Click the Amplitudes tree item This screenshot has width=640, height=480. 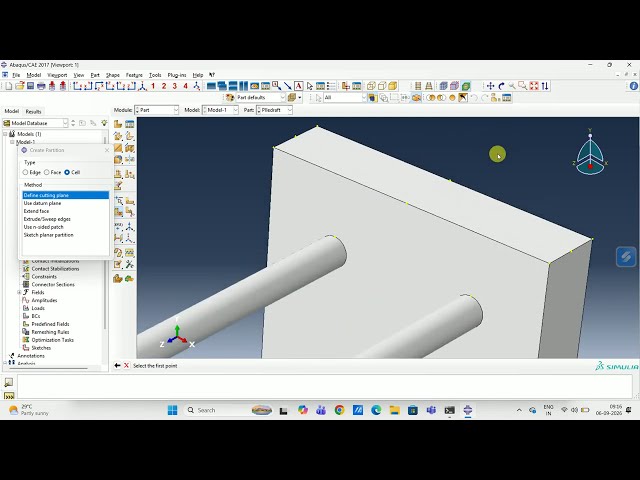tap(44, 300)
